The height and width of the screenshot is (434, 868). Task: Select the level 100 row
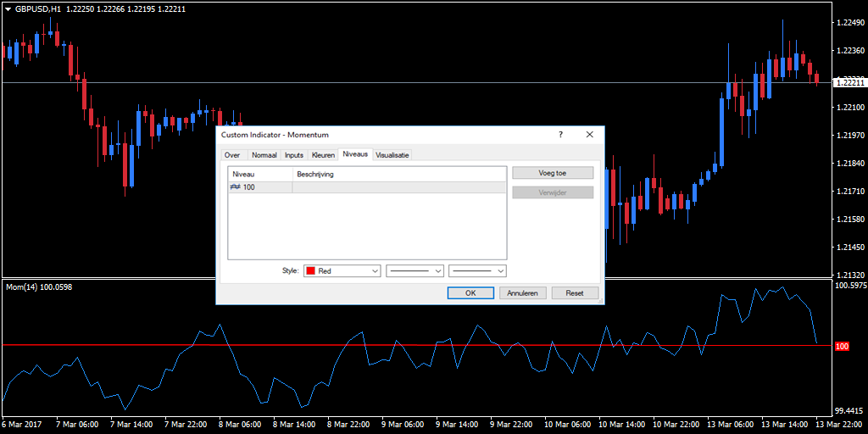(x=367, y=187)
